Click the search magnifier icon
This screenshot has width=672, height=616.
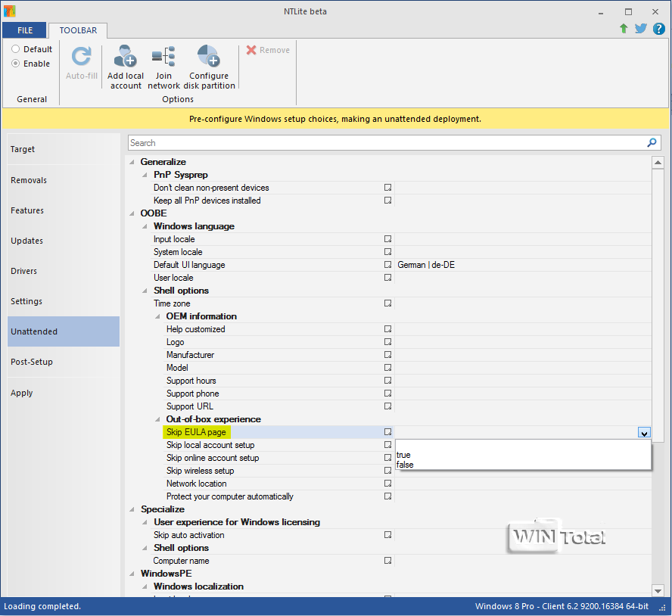coord(652,143)
